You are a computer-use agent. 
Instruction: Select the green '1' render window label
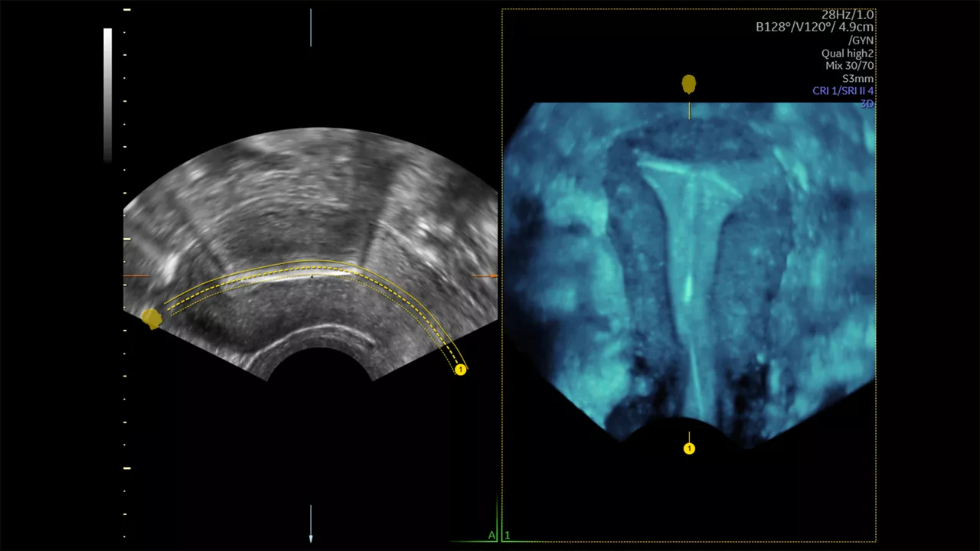(x=507, y=535)
